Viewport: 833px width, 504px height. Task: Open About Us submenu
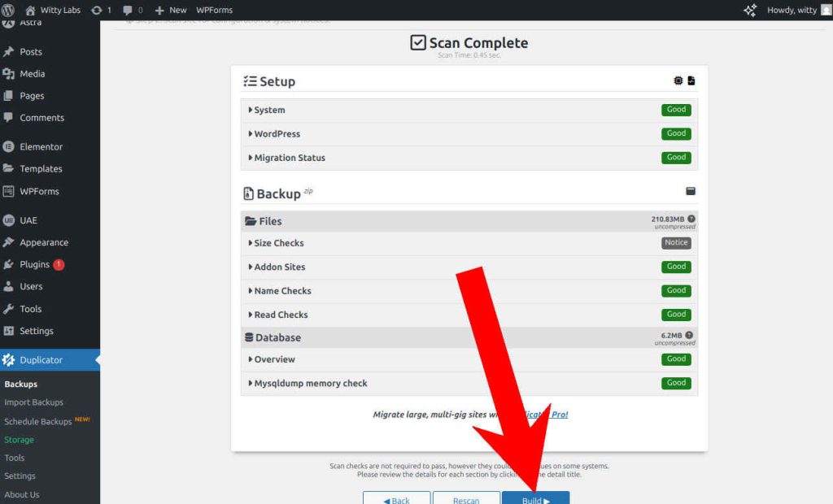(x=22, y=494)
